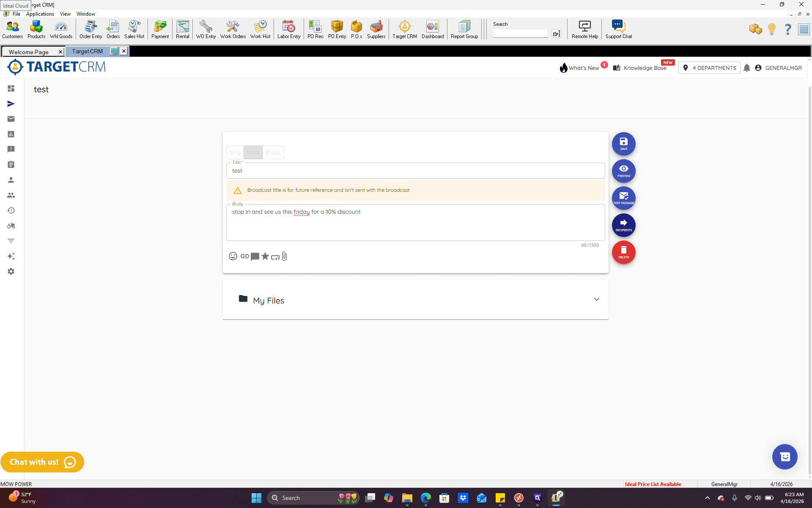The width and height of the screenshot is (812, 508).
Task: Open the Knowledge Base link
Action: 640,68
